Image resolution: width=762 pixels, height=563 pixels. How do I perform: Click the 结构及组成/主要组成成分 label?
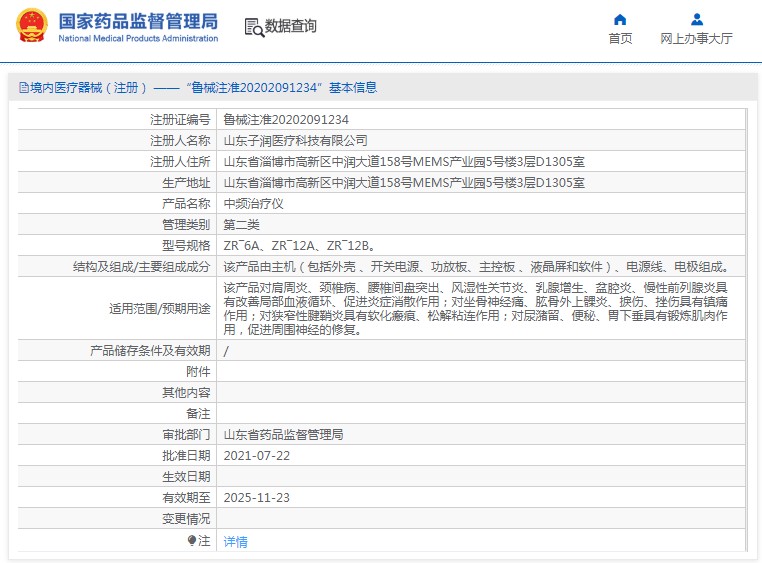pyautogui.click(x=141, y=267)
